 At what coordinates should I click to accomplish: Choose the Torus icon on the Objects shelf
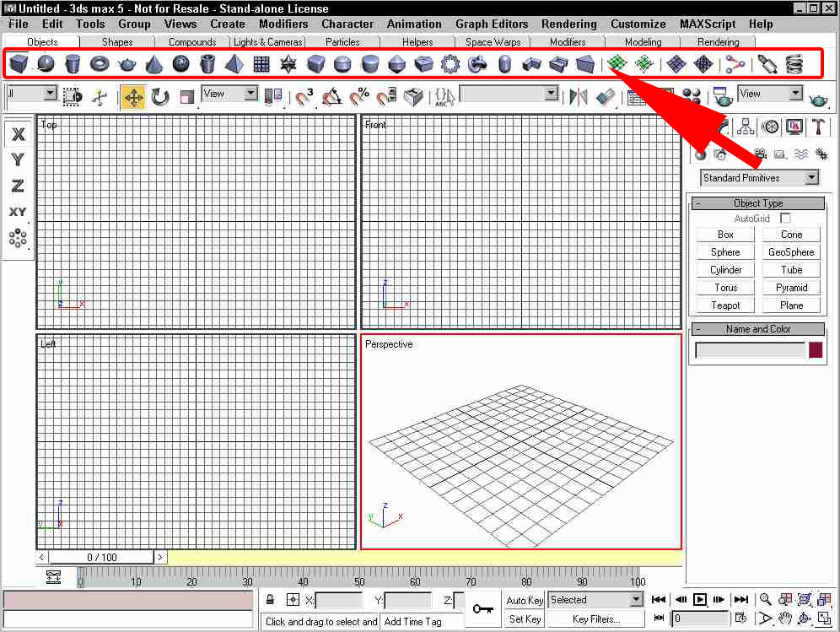(100, 64)
